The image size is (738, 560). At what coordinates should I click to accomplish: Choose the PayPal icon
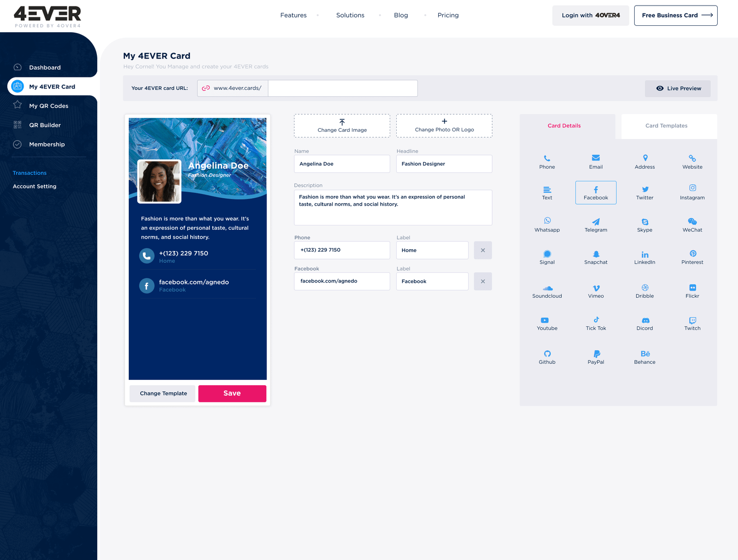[595, 357]
